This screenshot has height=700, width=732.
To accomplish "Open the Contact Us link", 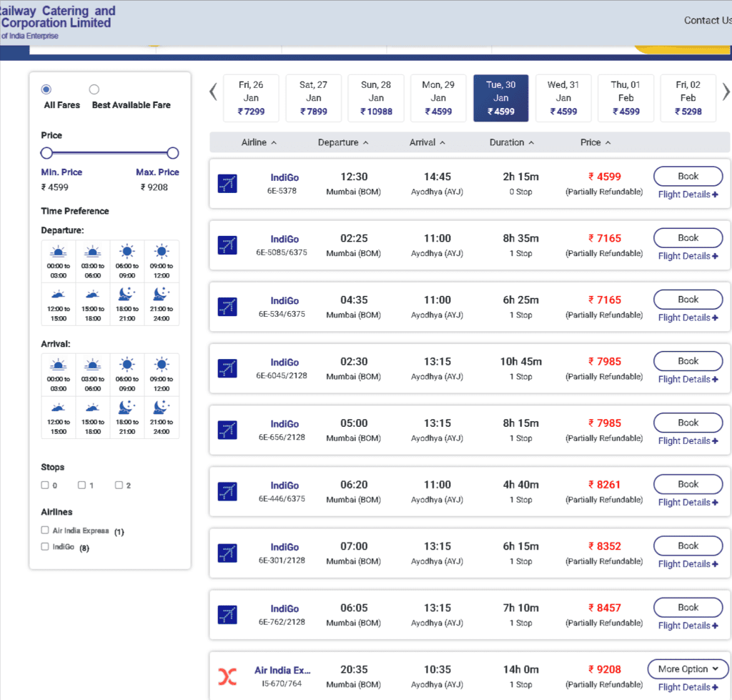I will (706, 20).
